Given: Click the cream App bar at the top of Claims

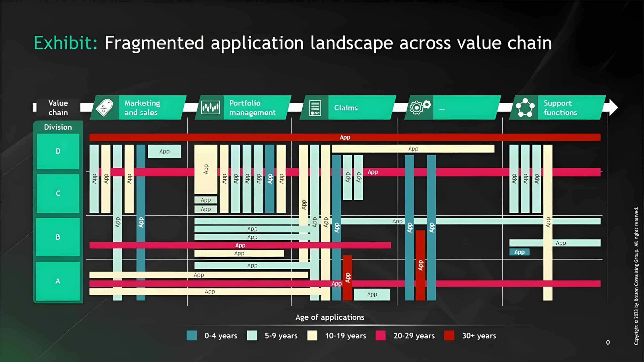Looking at the screenshot, I should click(x=413, y=149).
